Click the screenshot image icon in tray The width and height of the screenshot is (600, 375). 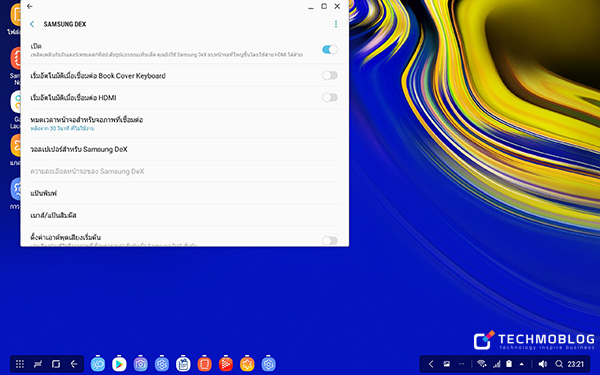click(447, 364)
